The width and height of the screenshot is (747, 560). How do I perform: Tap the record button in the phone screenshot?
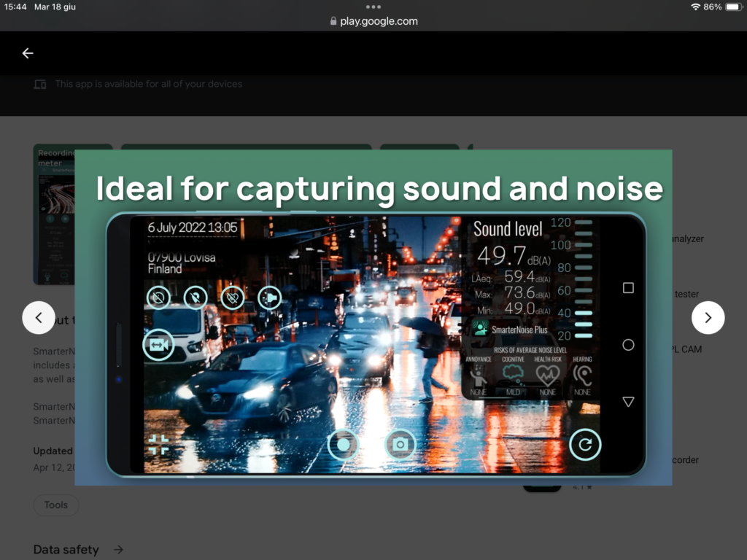pos(343,445)
